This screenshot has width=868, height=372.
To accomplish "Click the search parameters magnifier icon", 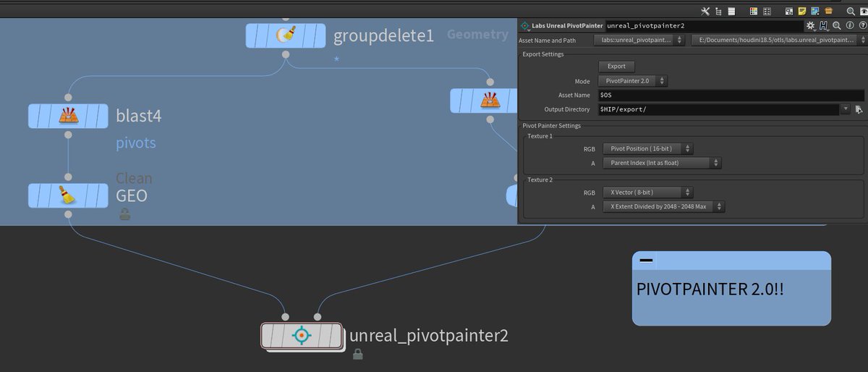I will (836, 25).
